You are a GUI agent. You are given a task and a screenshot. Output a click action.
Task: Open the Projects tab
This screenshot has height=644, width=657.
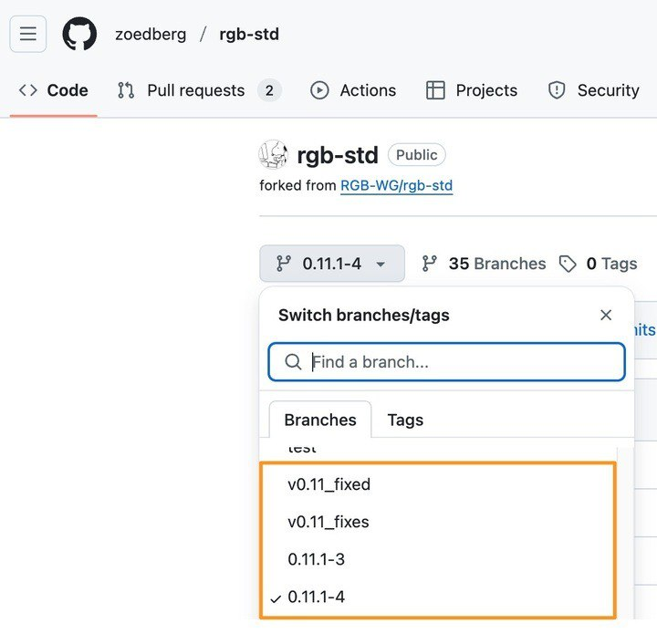472,90
